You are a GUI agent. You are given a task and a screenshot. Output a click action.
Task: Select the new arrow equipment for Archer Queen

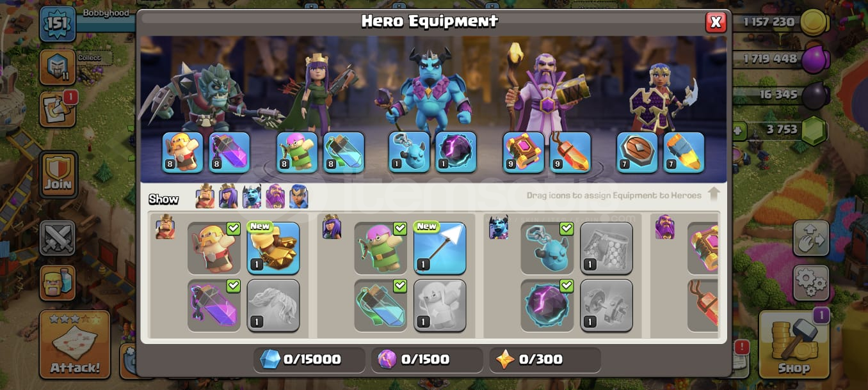click(x=440, y=248)
